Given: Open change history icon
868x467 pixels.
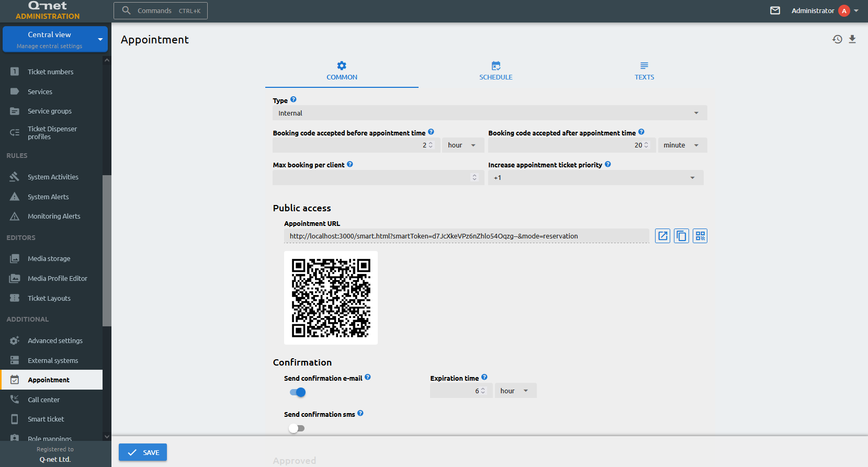Looking at the screenshot, I should [x=837, y=39].
